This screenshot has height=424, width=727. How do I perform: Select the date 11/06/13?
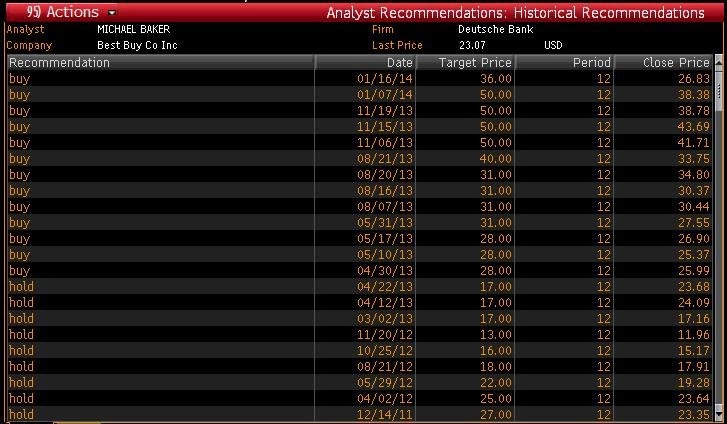(385, 142)
